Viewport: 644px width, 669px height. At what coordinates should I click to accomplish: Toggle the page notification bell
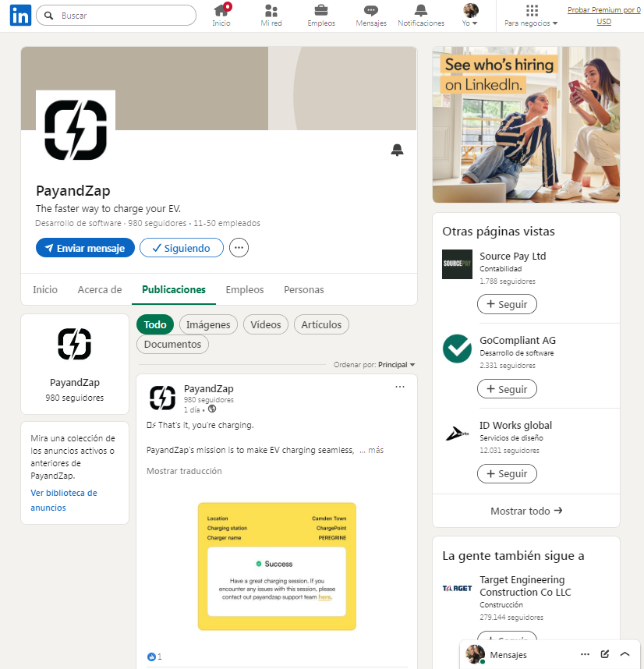[x=397, y=150]
